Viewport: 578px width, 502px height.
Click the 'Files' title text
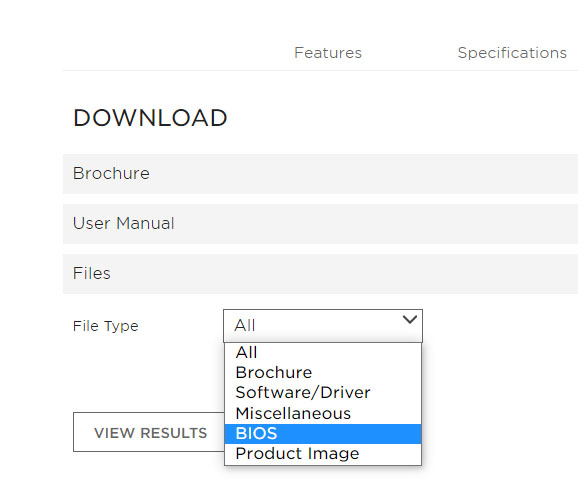[x=92, y=273]
